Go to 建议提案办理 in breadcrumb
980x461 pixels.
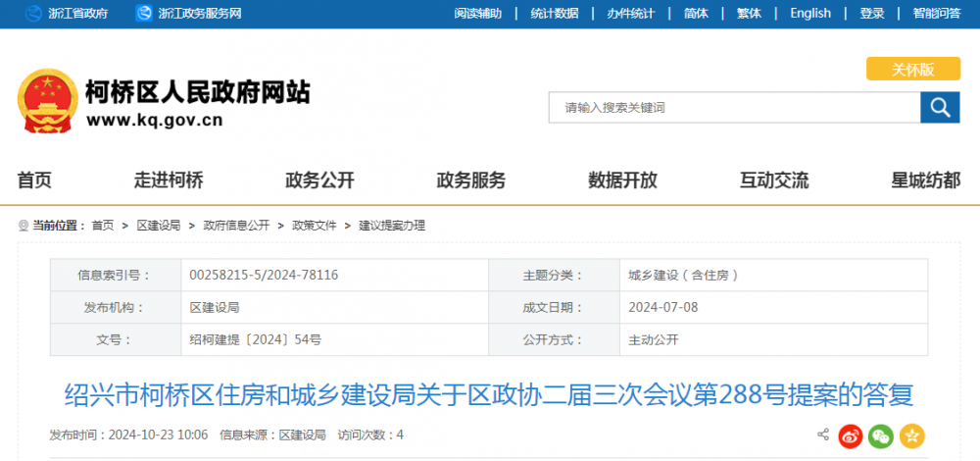click(x=392, y=226)
